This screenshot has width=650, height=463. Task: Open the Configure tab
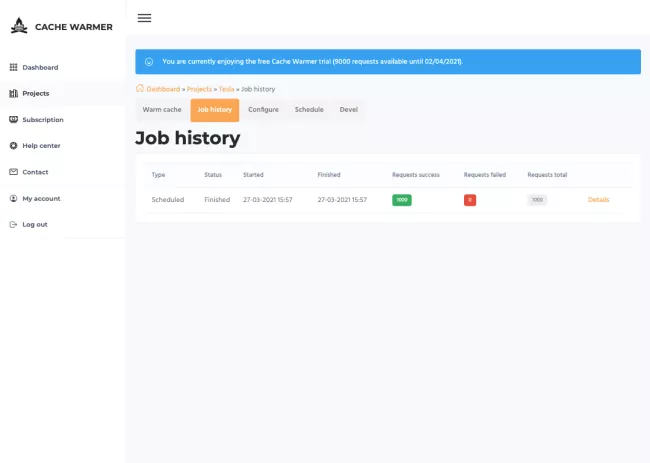coord(263,109)
